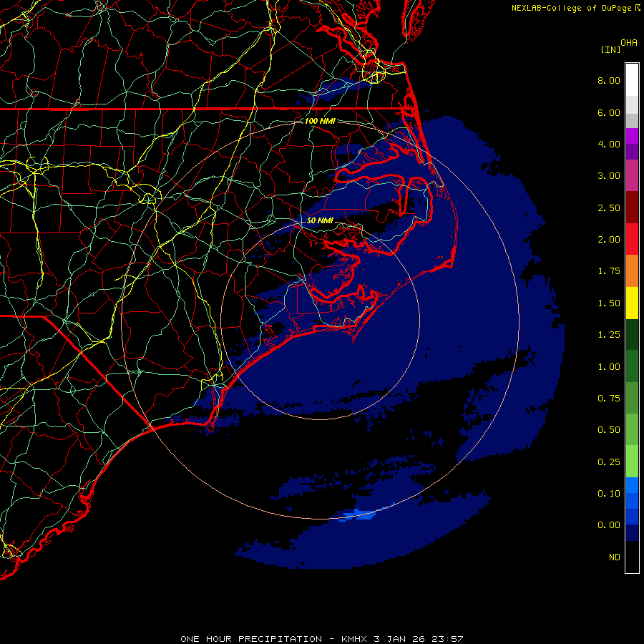
Task: Pick the lightest green swatch beside 0.25
Action: (x=632, y=462)
